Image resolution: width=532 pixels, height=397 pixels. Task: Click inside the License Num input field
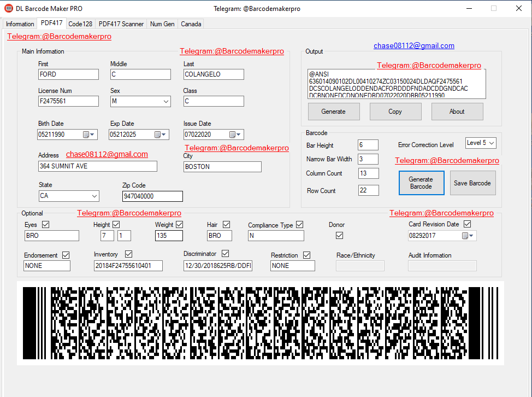[x=68, y=101]
